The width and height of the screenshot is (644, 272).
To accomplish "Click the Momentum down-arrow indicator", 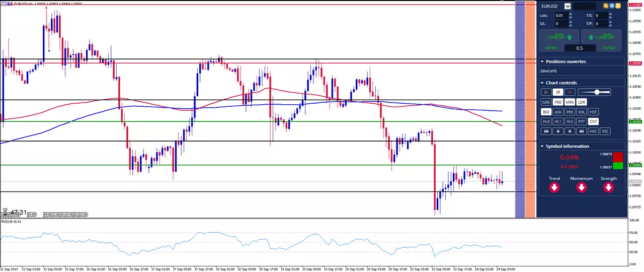I will (582, 187).
